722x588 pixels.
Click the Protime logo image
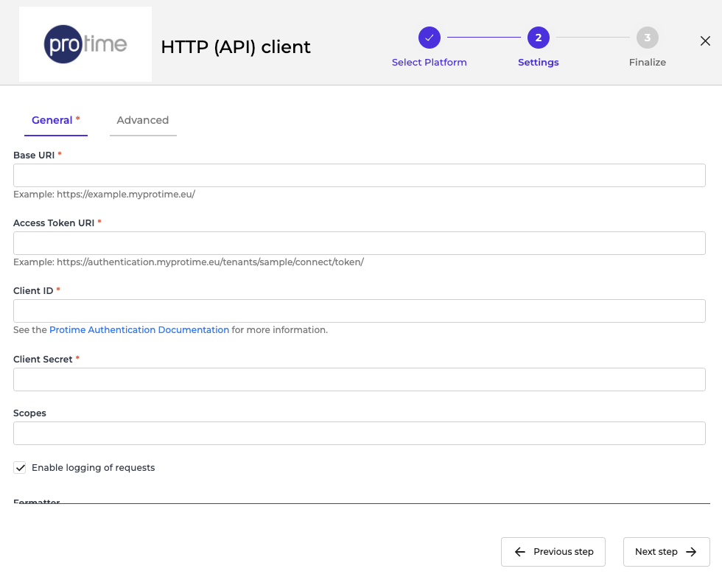point(85,44)
